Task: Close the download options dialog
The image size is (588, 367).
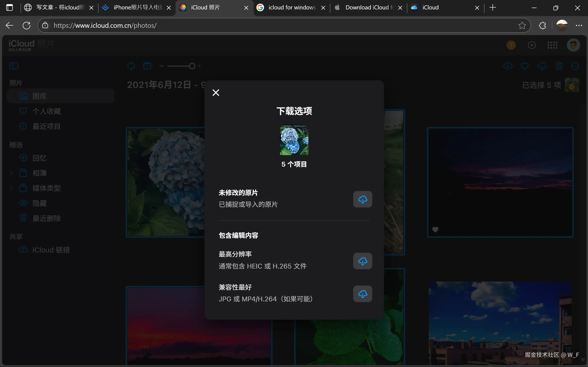Action: pyautogui.click(x=216, y=92)
